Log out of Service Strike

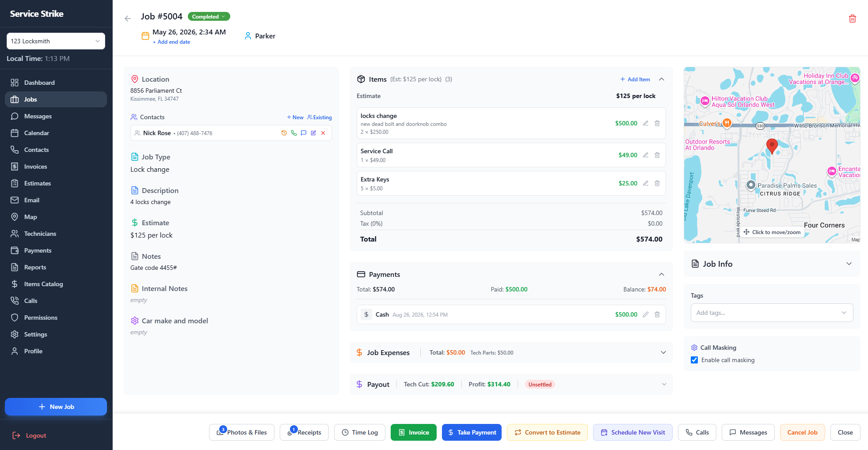(29, 435)
